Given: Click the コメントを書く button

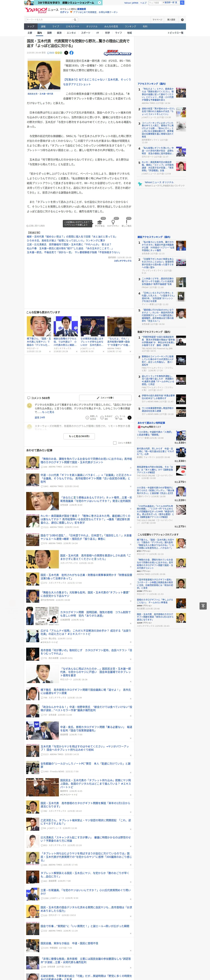Looking at the screenshot, I should tap(105, 398).
